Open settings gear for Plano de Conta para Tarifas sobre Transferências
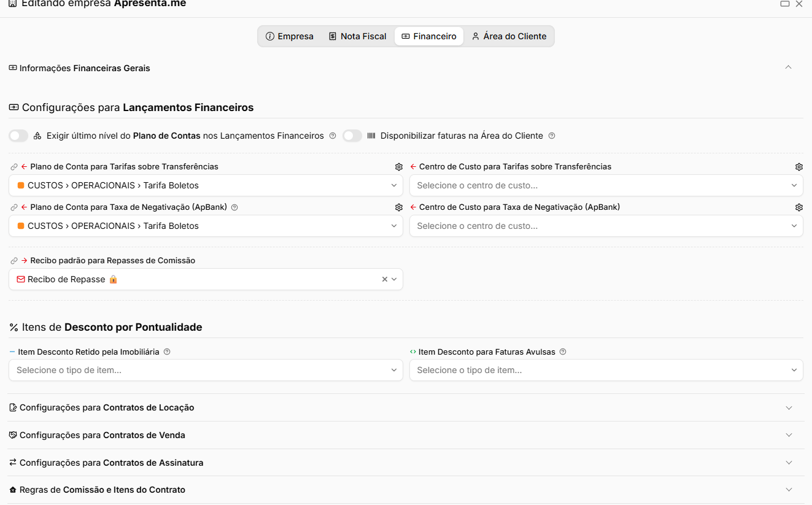This screenshot has height=505, width=812. [x=399, y=167]
